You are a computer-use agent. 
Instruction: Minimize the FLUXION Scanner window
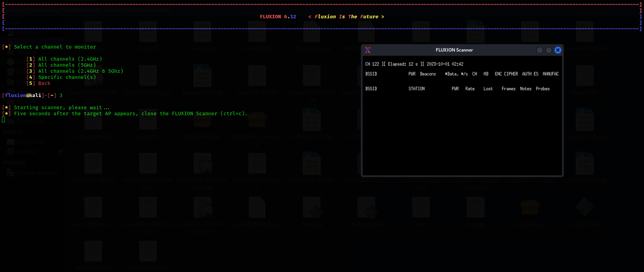tap(540, 50)
